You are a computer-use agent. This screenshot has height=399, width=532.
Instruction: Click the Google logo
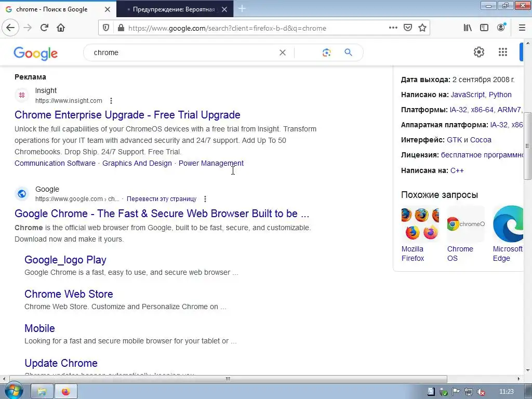36,54
